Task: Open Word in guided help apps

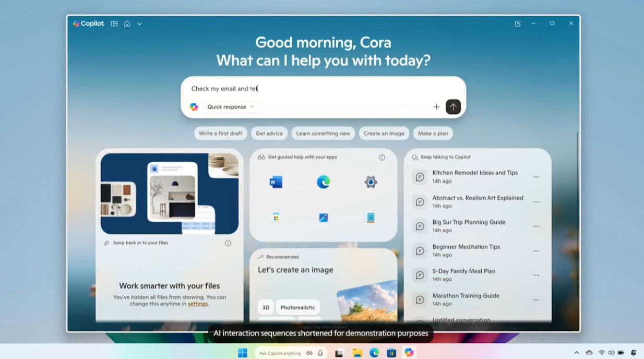Action: 276,182
